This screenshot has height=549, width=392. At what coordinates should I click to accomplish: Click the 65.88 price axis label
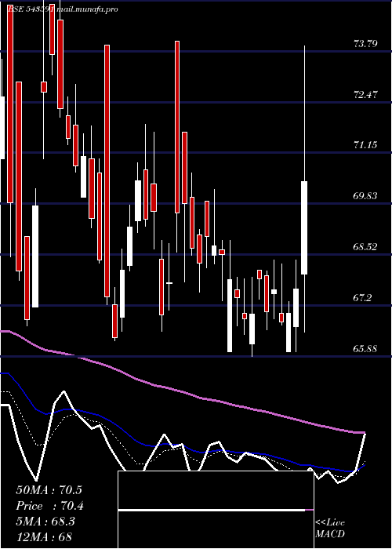point(365,349)
